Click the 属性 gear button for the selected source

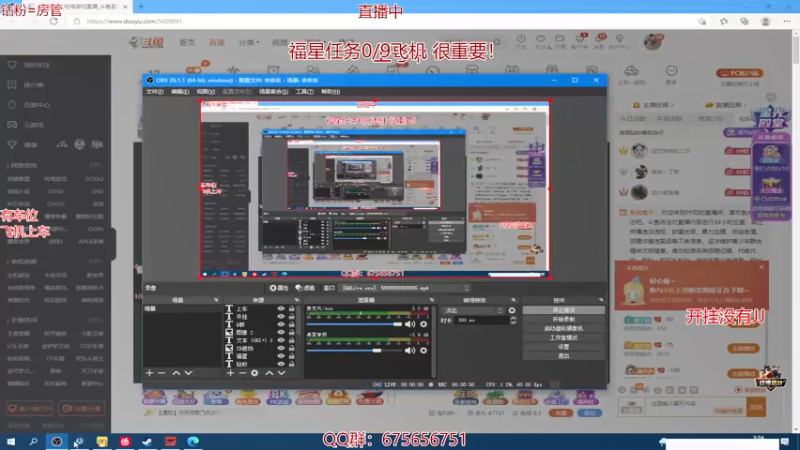tap(279, 288)
